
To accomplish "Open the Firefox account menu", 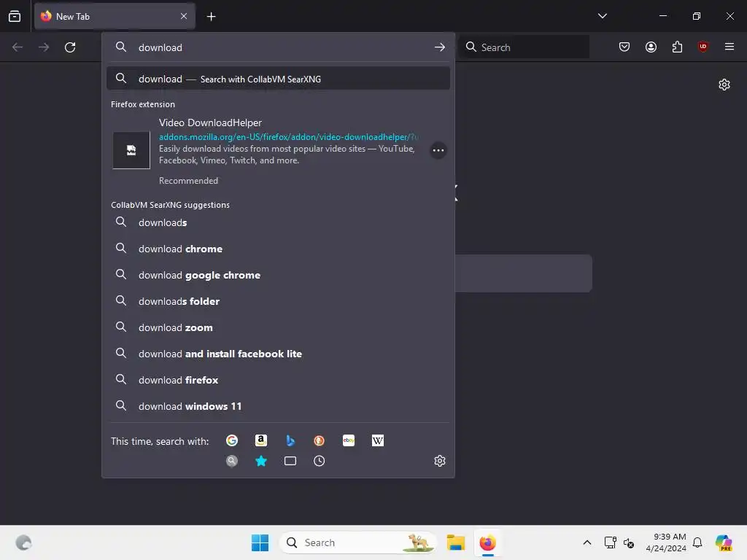I will tap(651, 47).
